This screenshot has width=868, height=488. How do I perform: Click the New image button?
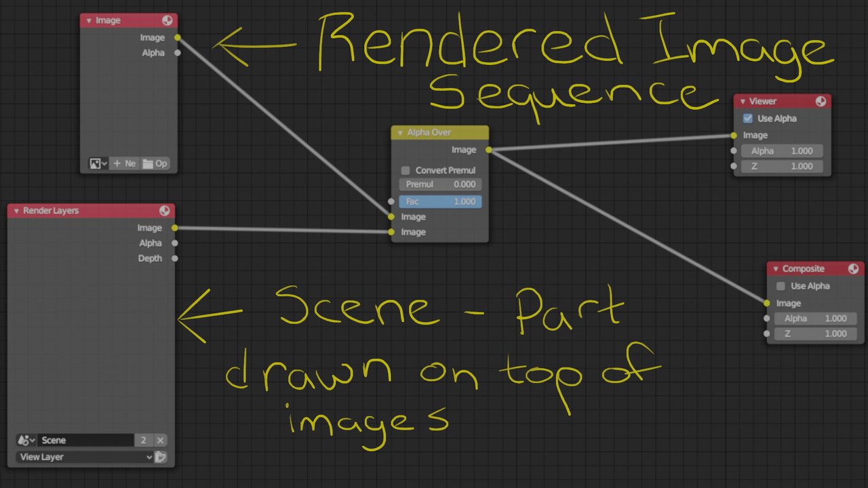point(125,163)
